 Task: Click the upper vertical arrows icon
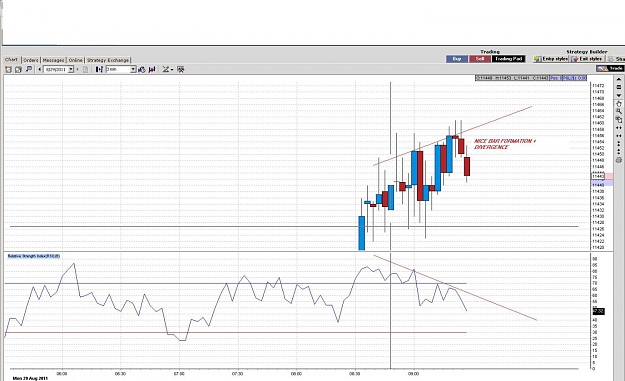[619, 144]
